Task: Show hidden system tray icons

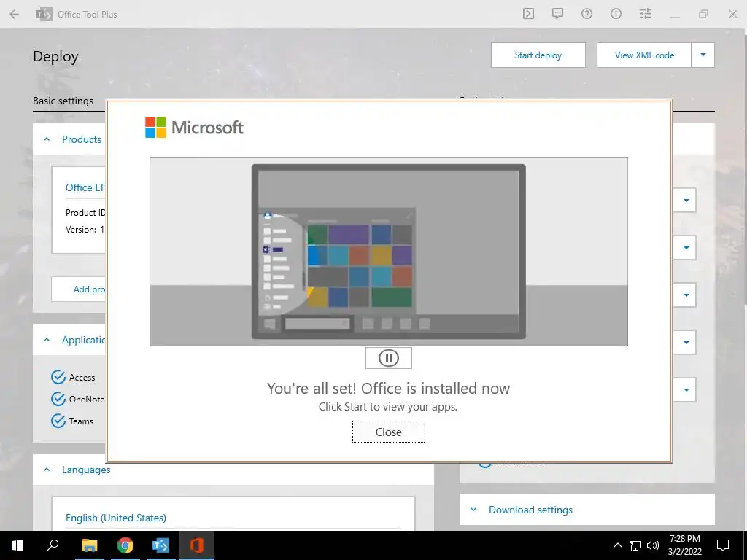Action: tap(617, 545)
